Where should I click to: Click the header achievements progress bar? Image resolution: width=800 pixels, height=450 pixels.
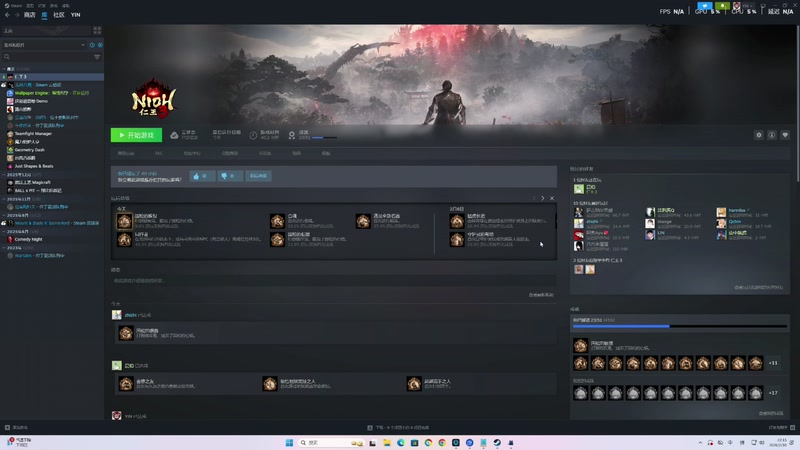pyautogui.click(x=324, y=138)
